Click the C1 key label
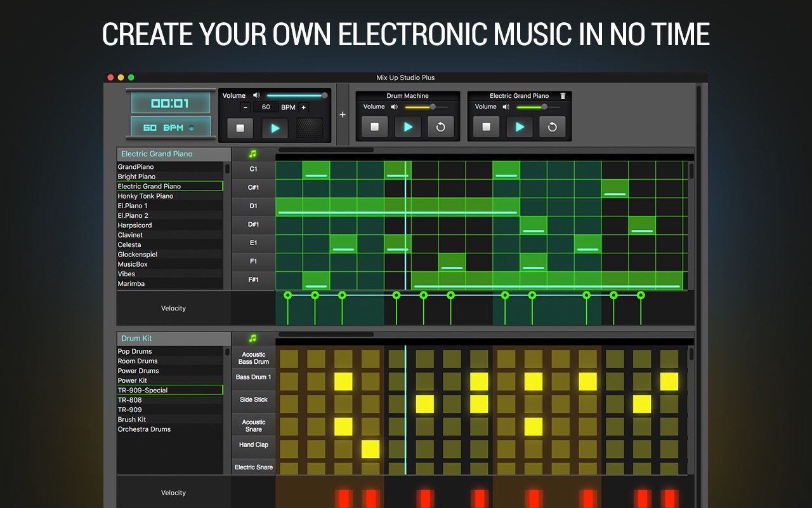The width and height of the screenshot is (812, 508). (253, 170)
